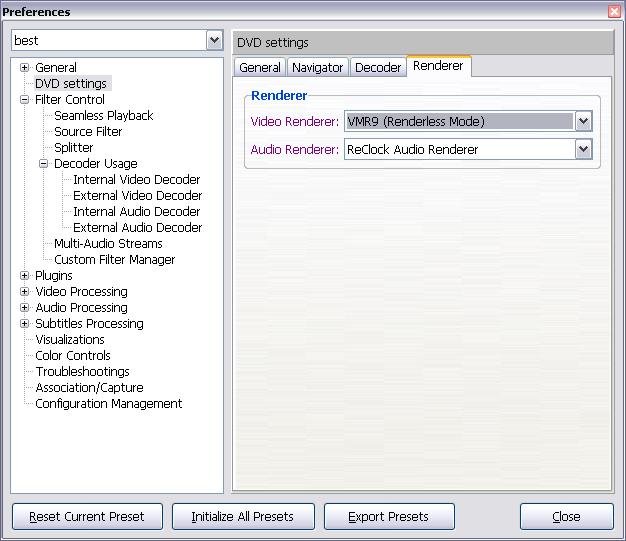Screen dimensions: 626x541
Task: Collapse the Filter Control tree node
Action: pos(25,100)
